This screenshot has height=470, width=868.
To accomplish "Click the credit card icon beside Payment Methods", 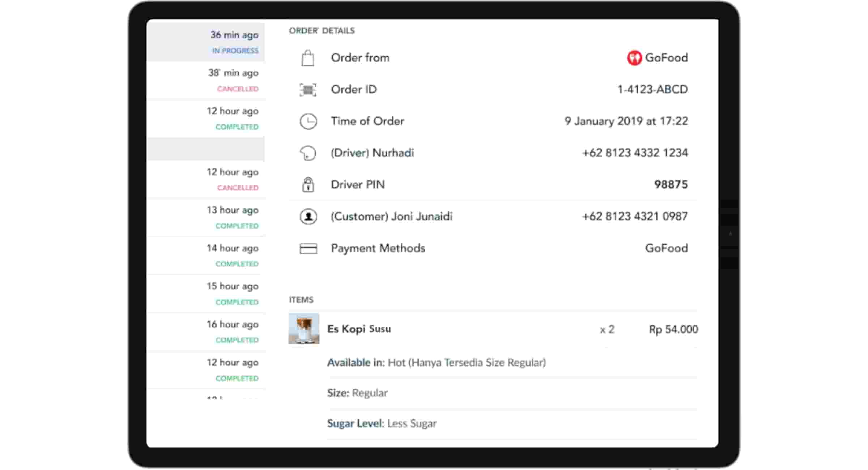I will coord(308,248).
